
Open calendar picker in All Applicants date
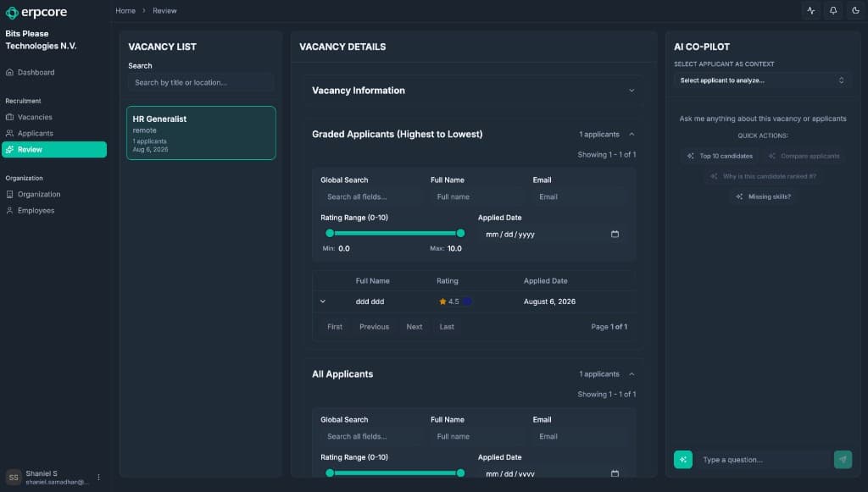[x=615, y=473]
